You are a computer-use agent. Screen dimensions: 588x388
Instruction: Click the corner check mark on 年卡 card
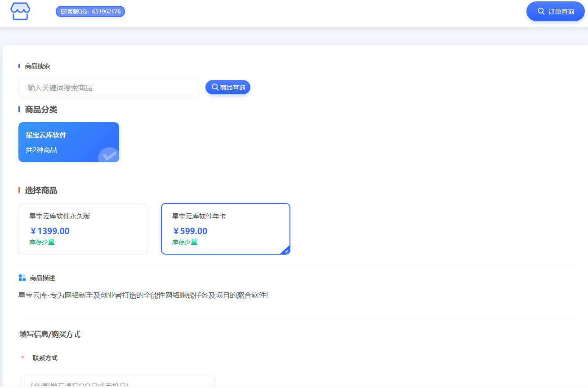[x=286, y=251]
